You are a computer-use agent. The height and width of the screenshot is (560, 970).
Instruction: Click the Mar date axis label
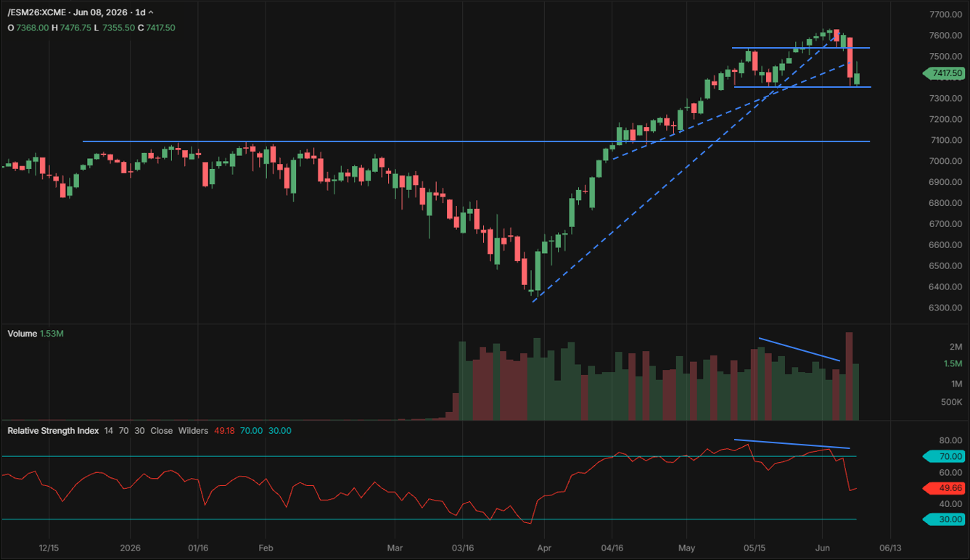click(395, 548)
